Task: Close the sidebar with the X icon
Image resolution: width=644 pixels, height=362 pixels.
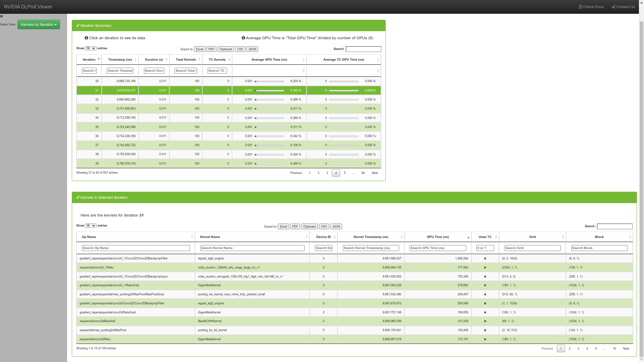Action: point(2,16)
